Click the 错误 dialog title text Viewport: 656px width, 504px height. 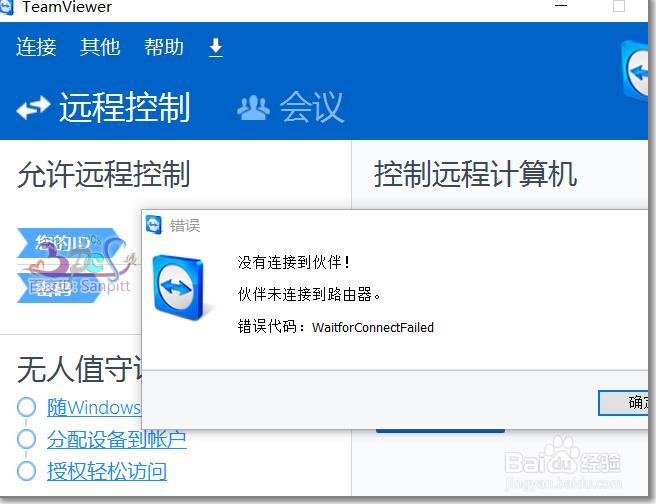(185, 226)
